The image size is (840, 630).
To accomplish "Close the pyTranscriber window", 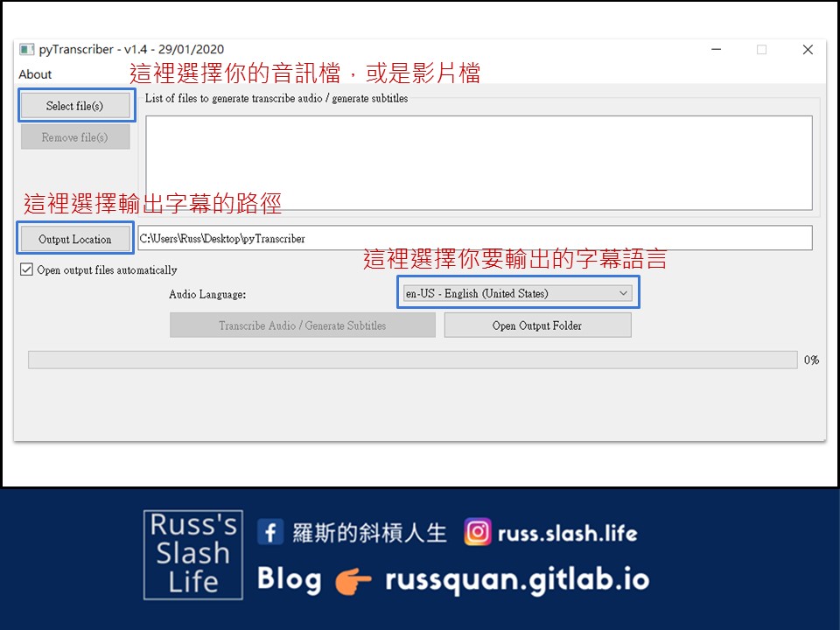I will 808,50.
